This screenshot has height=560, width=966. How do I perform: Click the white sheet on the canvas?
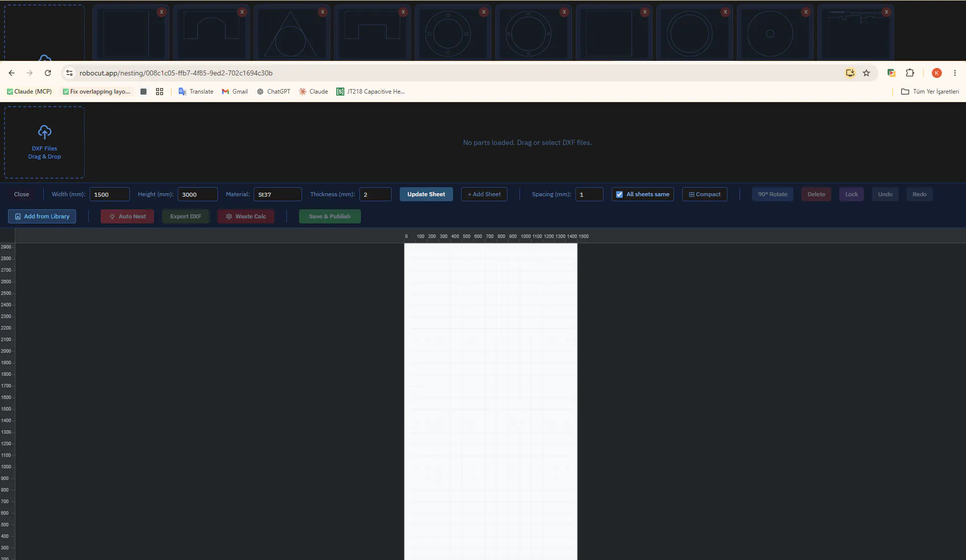click(491, 402)
